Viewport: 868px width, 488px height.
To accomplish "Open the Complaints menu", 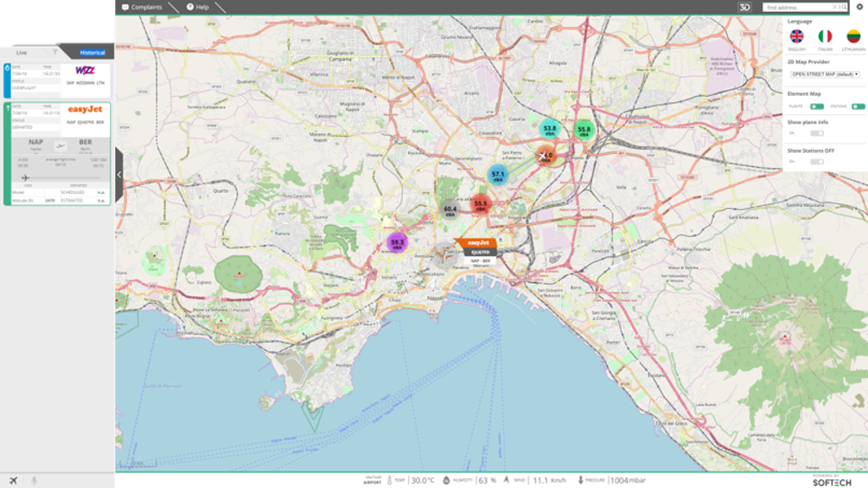I will point(142,7).
